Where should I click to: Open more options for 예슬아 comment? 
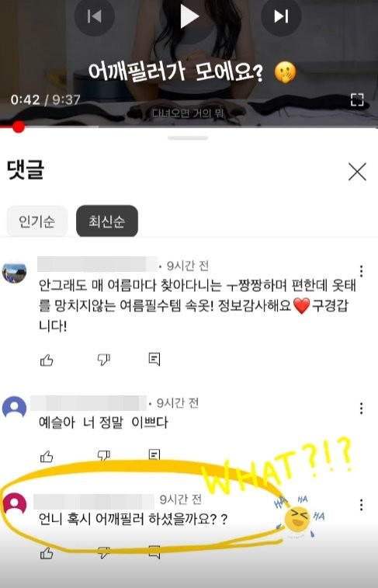361,409
